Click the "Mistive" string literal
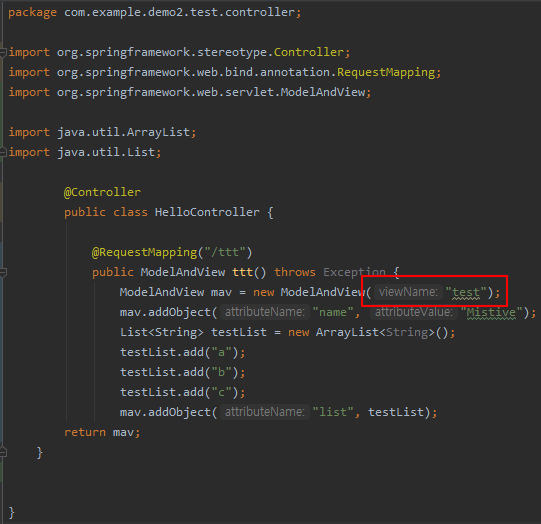This screenshot has width=541, height=524. click(491, 313)
